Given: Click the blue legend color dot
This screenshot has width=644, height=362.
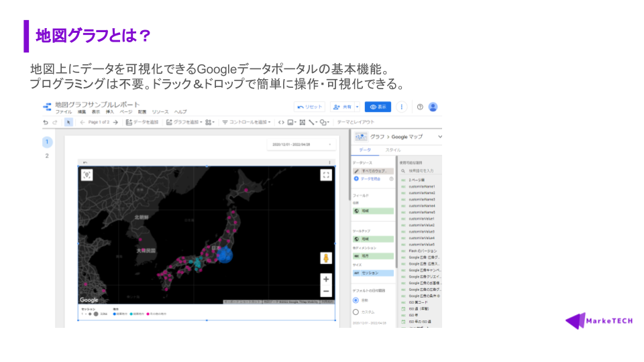Looking at the screenshot, I should coord(114,314).
